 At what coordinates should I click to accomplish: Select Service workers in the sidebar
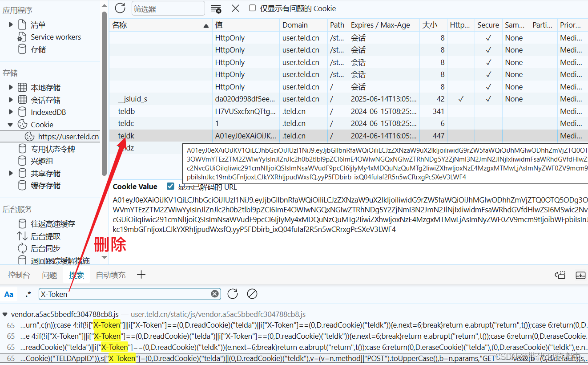(x=56, y=37)
